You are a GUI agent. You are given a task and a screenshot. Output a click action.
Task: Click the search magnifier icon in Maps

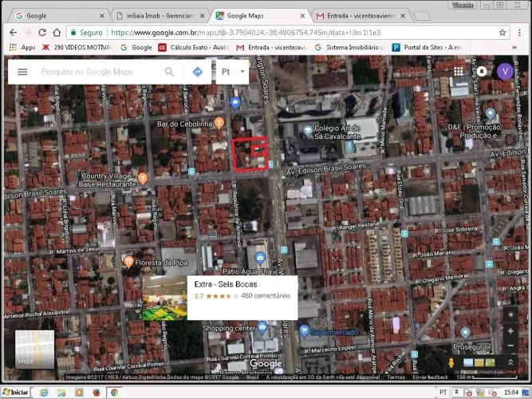[x=169, y=72]
